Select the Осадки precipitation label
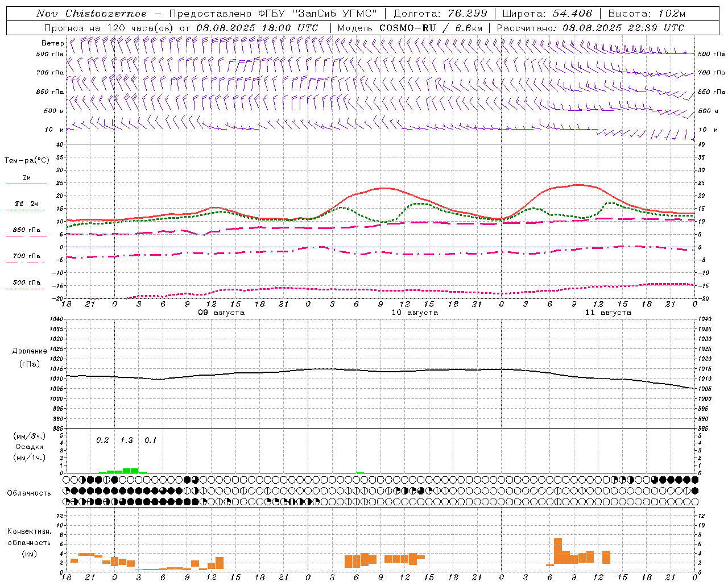This screenshot has height=582, width=728. coord(30,447)
